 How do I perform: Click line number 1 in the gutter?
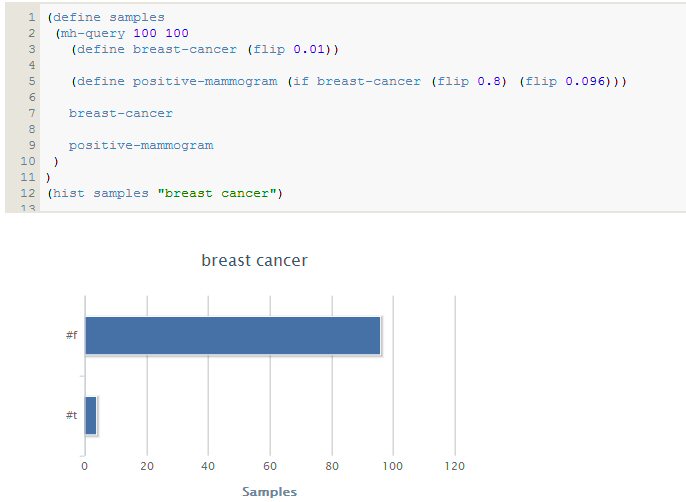pyautogui.click(x=32, y=17)
